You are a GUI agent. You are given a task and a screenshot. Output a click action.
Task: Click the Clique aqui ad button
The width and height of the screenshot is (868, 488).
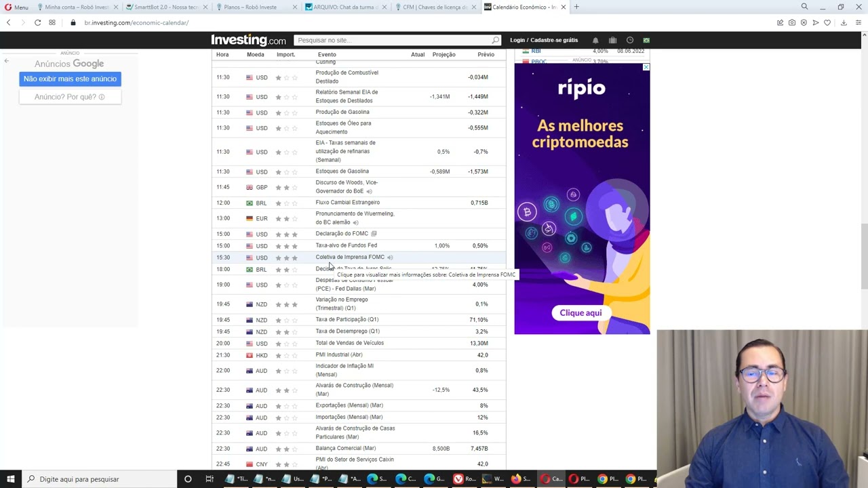click(x=580, y=312)
